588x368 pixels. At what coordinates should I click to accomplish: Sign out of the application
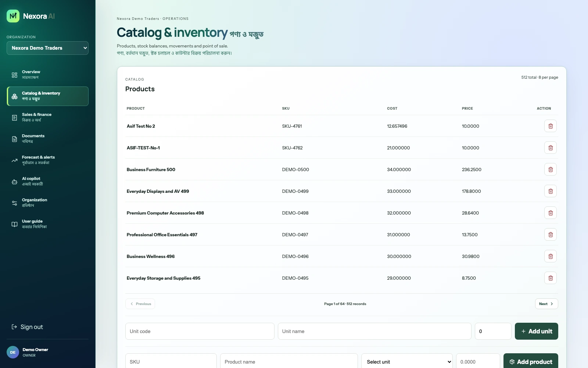tap(27, 327)
